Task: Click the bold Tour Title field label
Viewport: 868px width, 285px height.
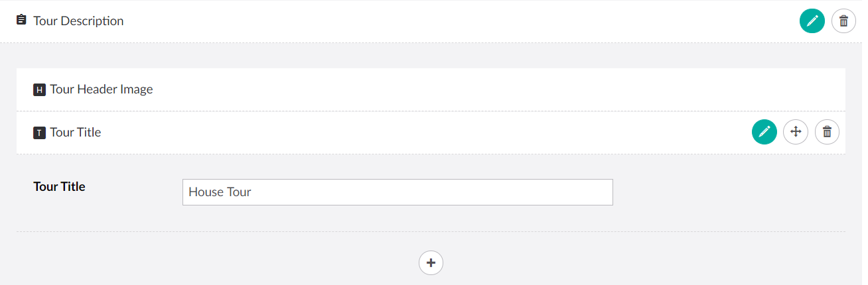Action: click(59, 186)
